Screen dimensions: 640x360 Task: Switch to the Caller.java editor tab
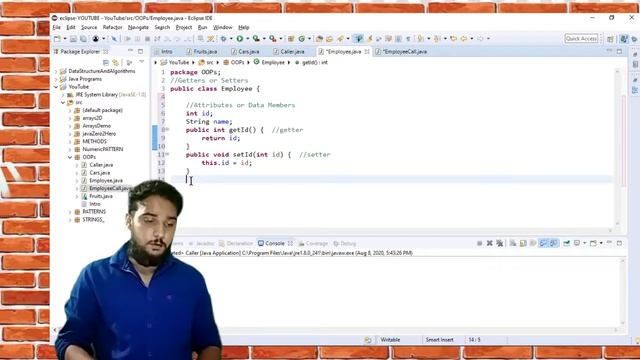click(289, 52)
